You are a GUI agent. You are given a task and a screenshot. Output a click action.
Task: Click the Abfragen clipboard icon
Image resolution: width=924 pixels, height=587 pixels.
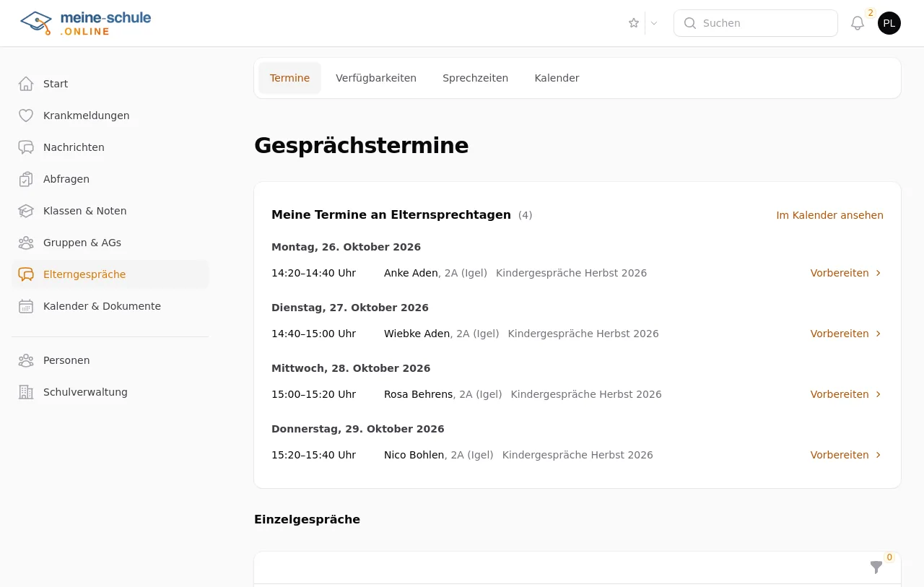(26, 179)
